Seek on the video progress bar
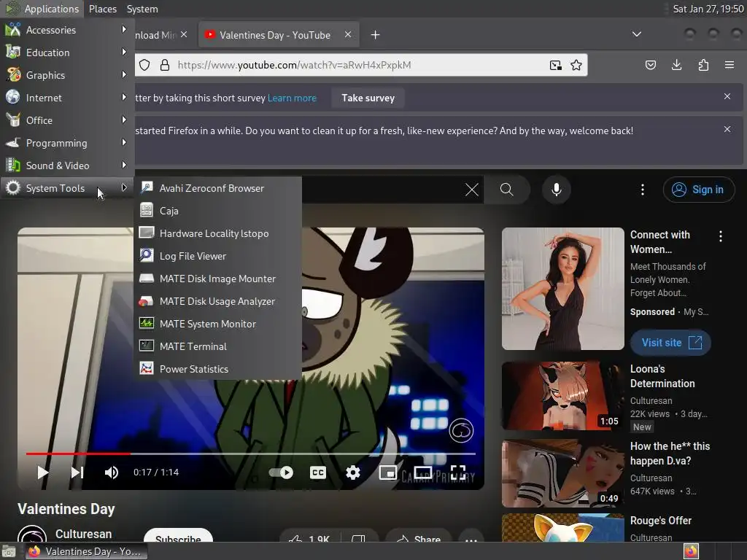Viewport: 747px width, 560px height. (251, 454)
